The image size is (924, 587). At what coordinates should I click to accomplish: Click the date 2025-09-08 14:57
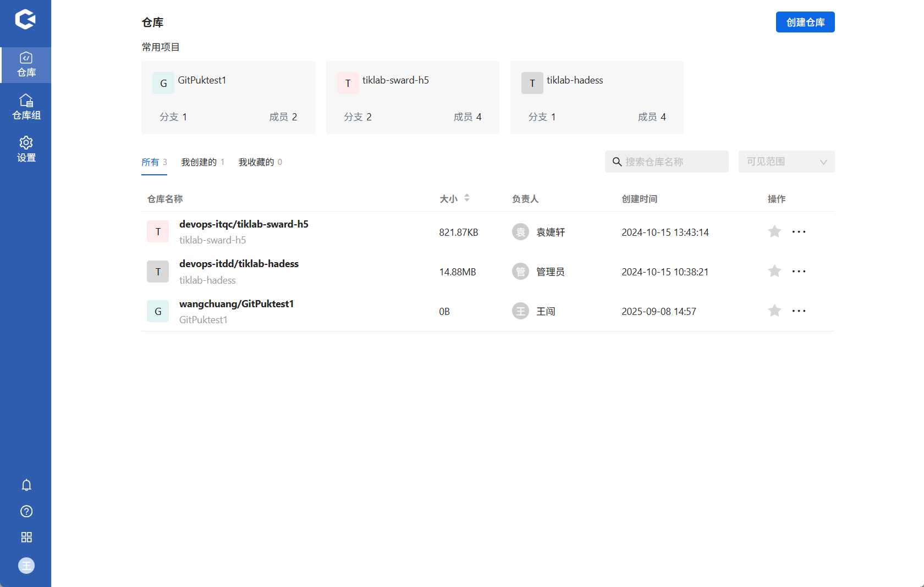tap(659, 312)
